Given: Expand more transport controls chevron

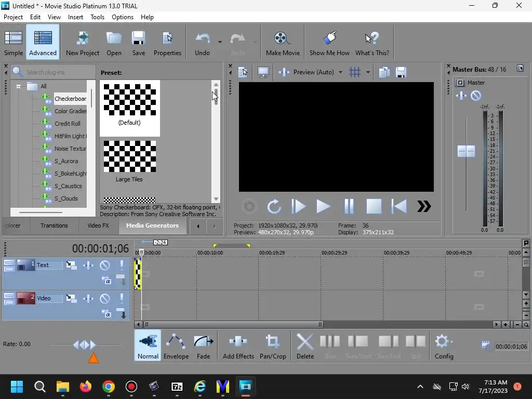Looking at the screenshot, I should (x=424, y=206).
